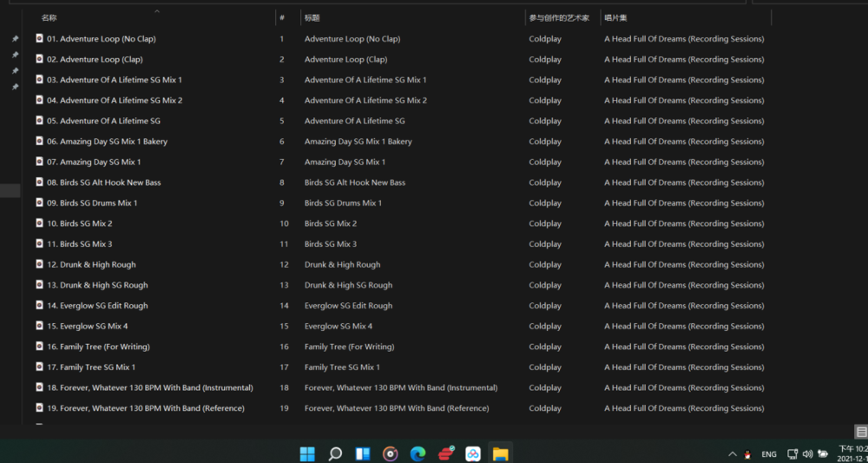Select file 15. Everglow SG Mix 4
Viewport: 868px width, 463px height.
(88, 326)
